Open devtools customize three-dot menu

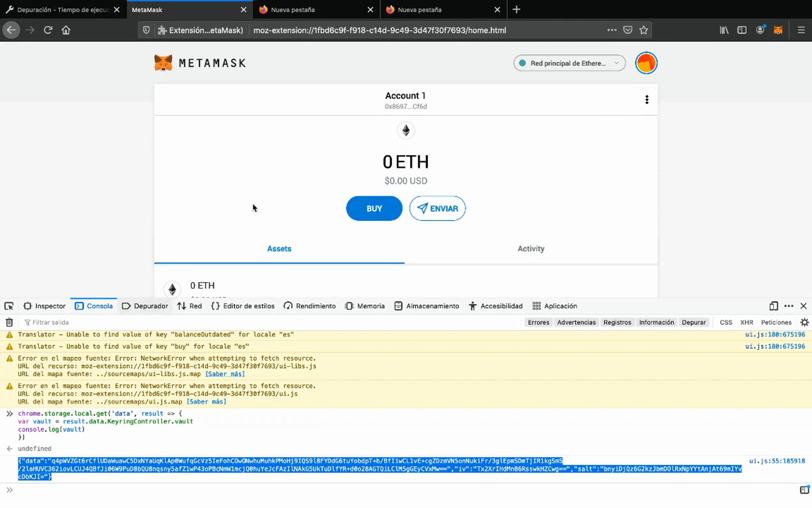(x=789, y=306)
